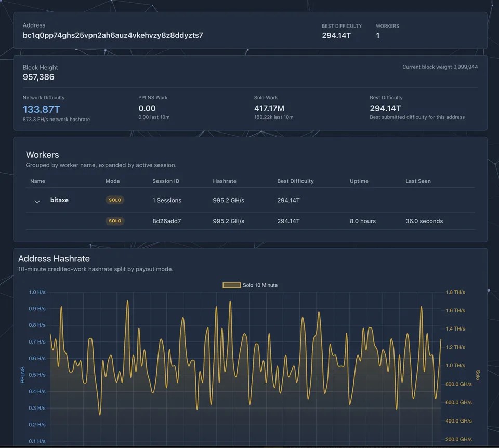This screenshot has height=448, width=499.
Task: Select the wallet address text
Action: point(113,35)
